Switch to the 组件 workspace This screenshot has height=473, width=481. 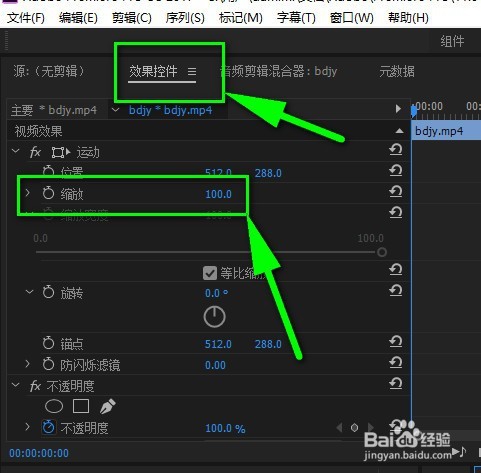click(452, 41)
